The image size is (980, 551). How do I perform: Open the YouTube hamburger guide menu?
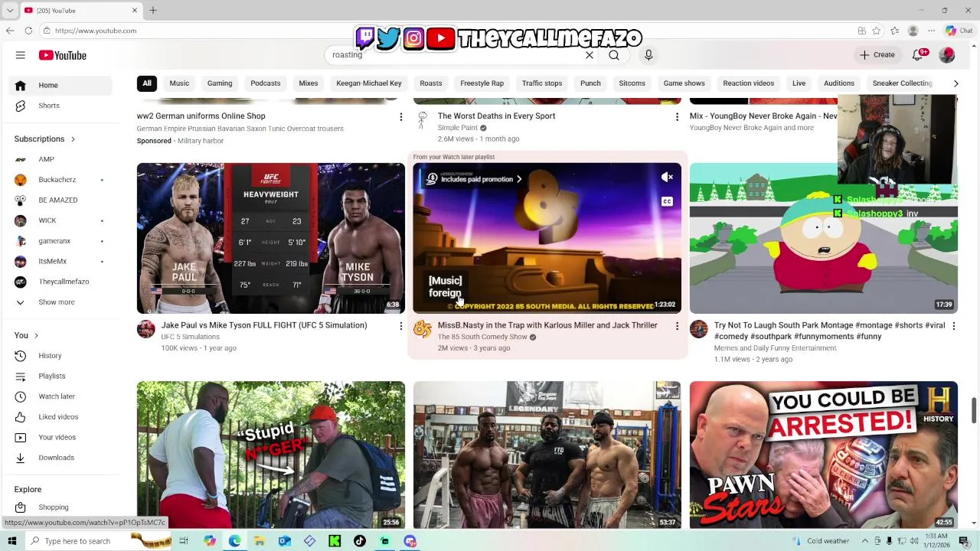click(21, 55)
